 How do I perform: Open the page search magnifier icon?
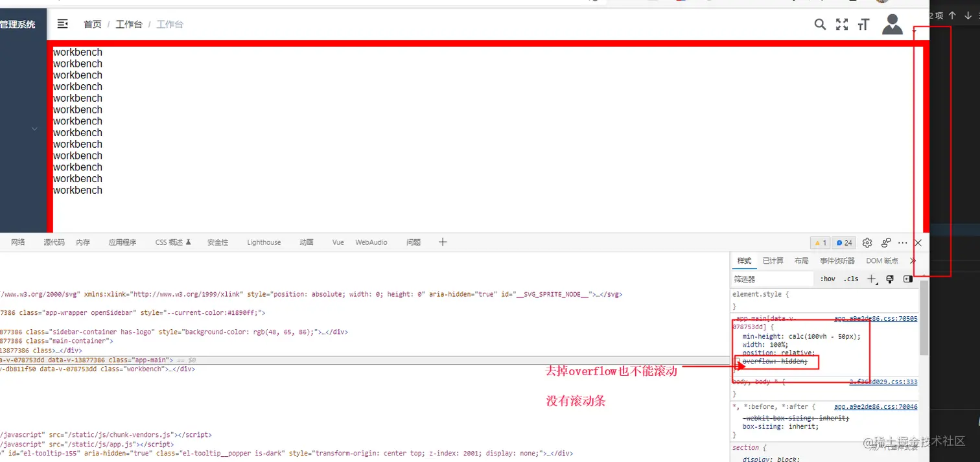[x=820, y=25]
